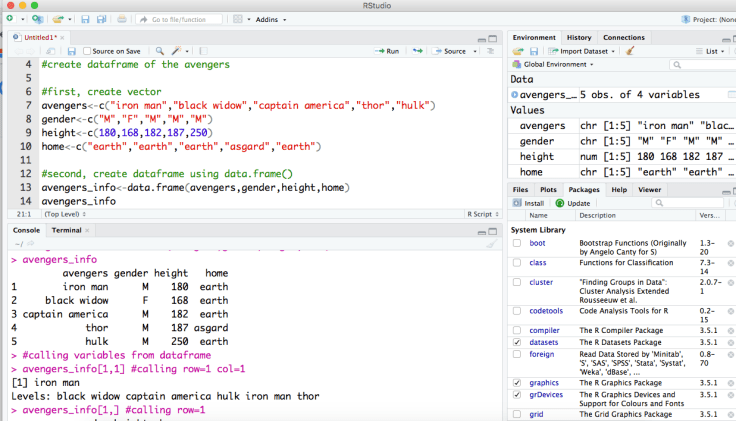
Task: Click the load workspace folder icon in Environment
Action: (519, 51)
